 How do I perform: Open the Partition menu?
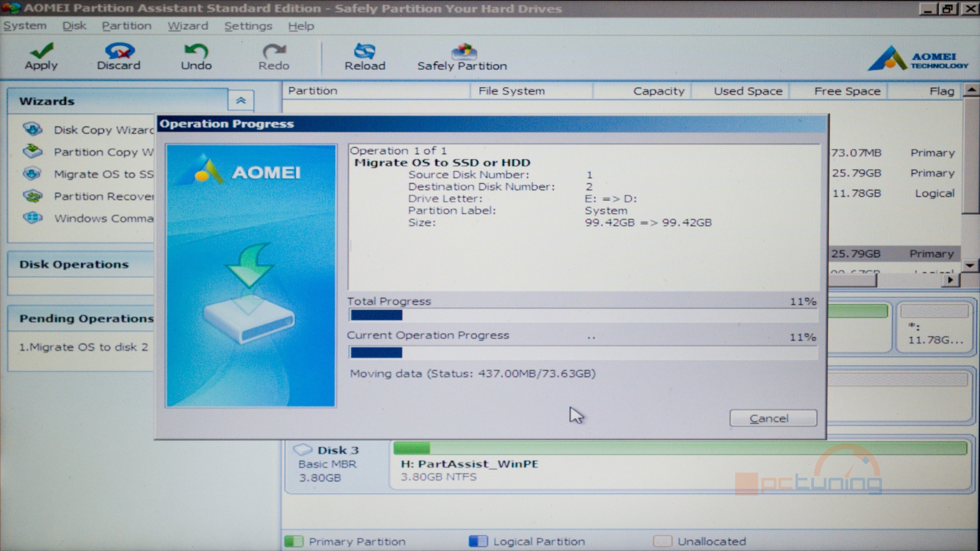126,26
